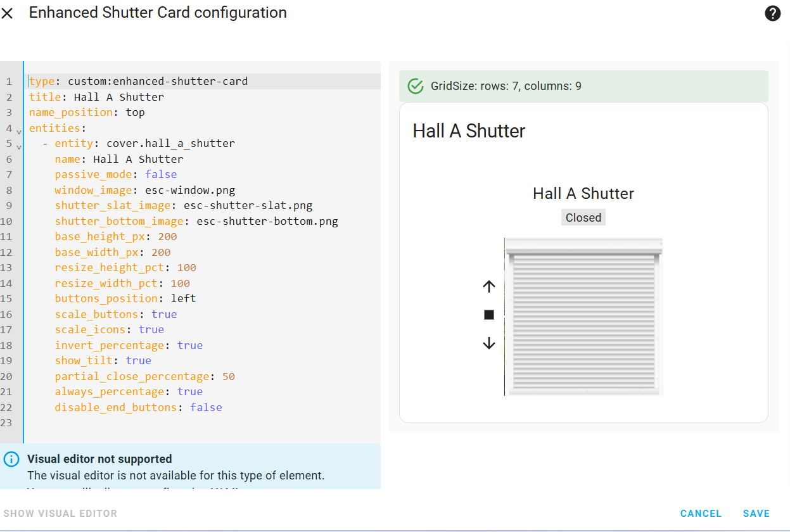This screenshot has width=790, height=532.
Task: Click the buttons_position left value
Action: (184, 298)
